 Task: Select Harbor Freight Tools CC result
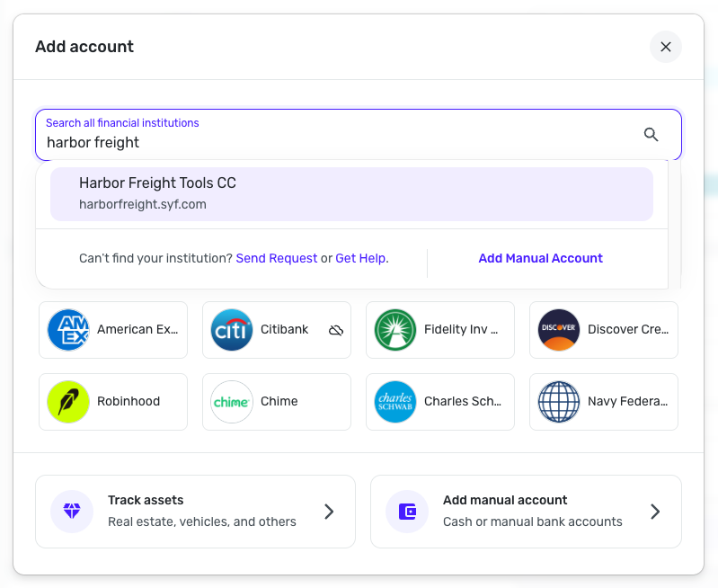point(351,193)
